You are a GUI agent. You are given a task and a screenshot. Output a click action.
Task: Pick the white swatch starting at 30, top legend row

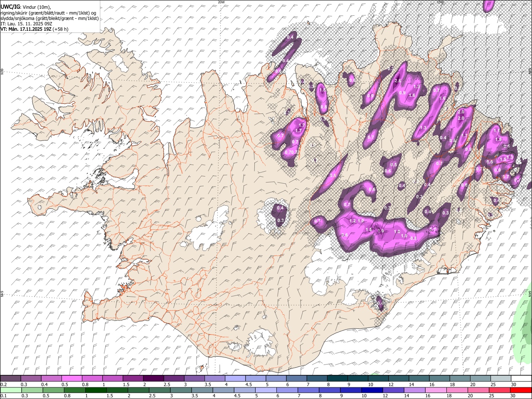521,379
